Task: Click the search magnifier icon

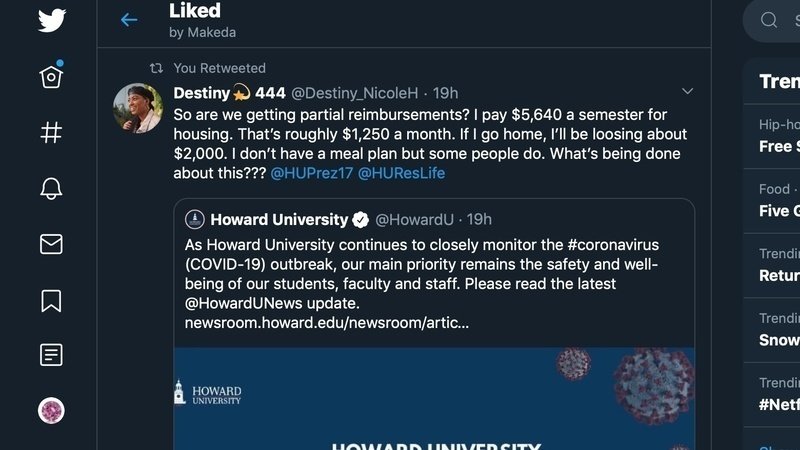Action: pos(769,20)
